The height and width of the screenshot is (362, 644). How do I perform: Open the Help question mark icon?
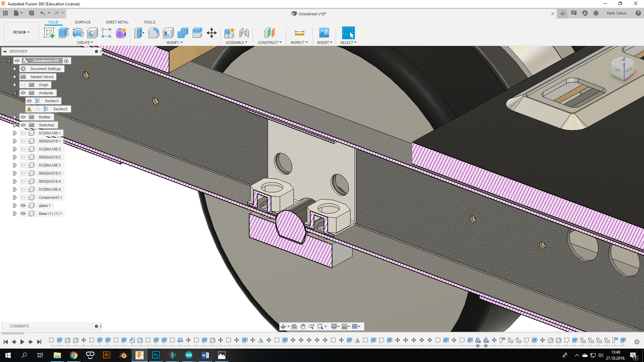pyautogui.click(x=638, y=13)
